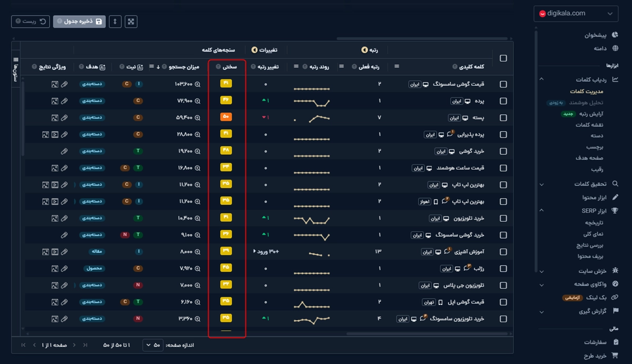
Task: Open نقشه کلمات in the sidebar
Action: [589, 125]
